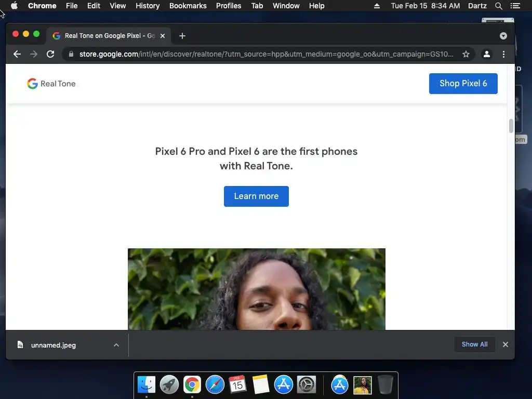Open the App Store icon right of Dock divider
The image size is (532, 399).
pos(340,385)
